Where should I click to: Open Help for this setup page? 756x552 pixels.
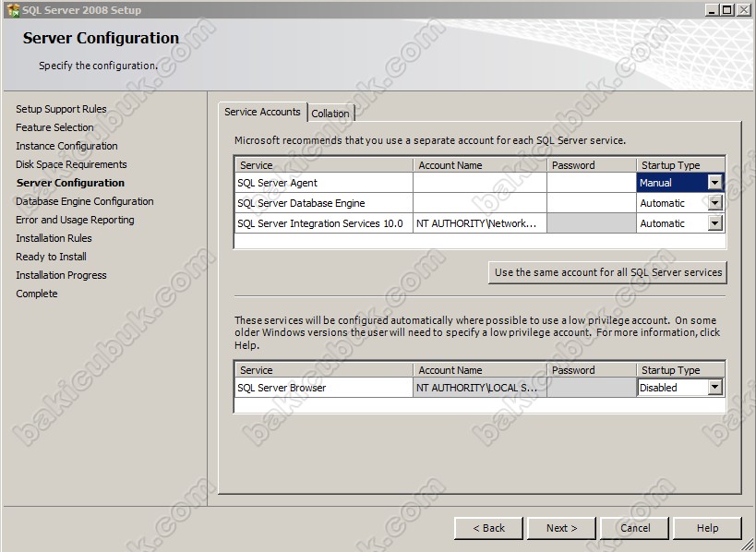click(x=707, y=528)
